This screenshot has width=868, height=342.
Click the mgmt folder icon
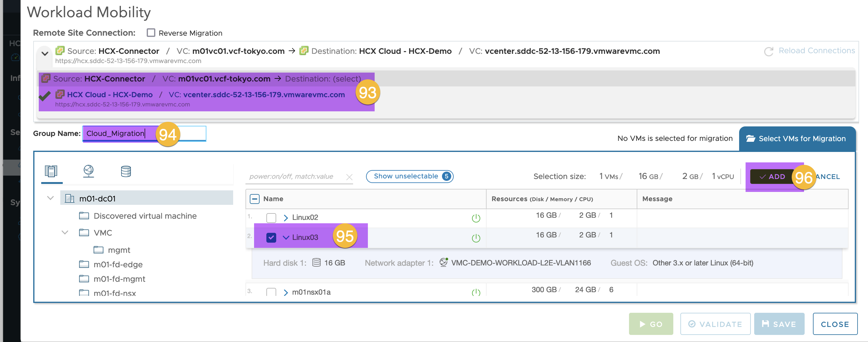[98, 250]
